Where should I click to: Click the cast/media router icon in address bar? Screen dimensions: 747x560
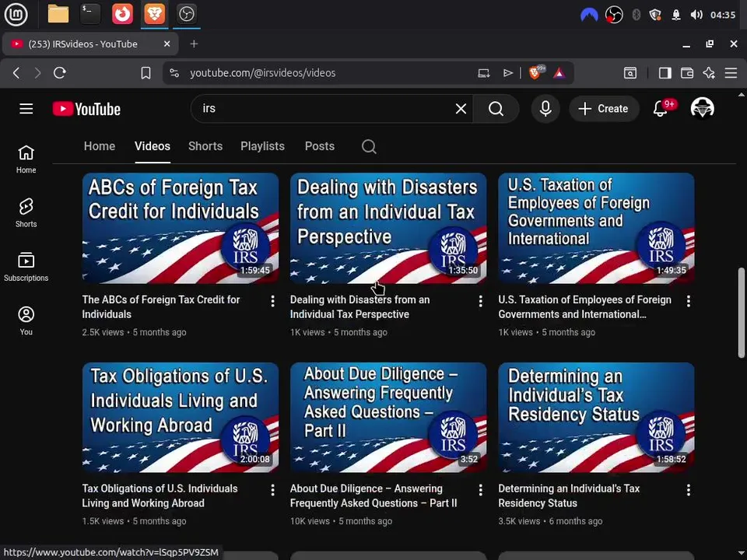point(484,73)
